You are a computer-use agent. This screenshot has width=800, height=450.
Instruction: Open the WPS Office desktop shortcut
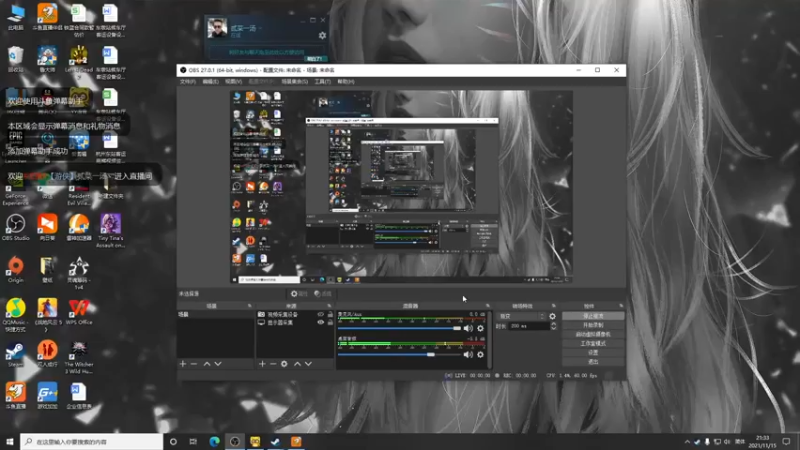point(79,312)
